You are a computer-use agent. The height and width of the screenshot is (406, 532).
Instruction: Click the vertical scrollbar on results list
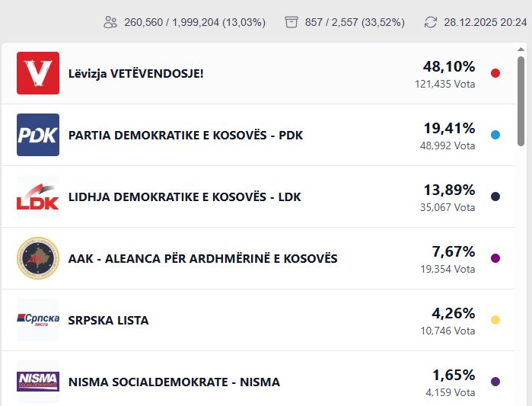pos(521,99)
